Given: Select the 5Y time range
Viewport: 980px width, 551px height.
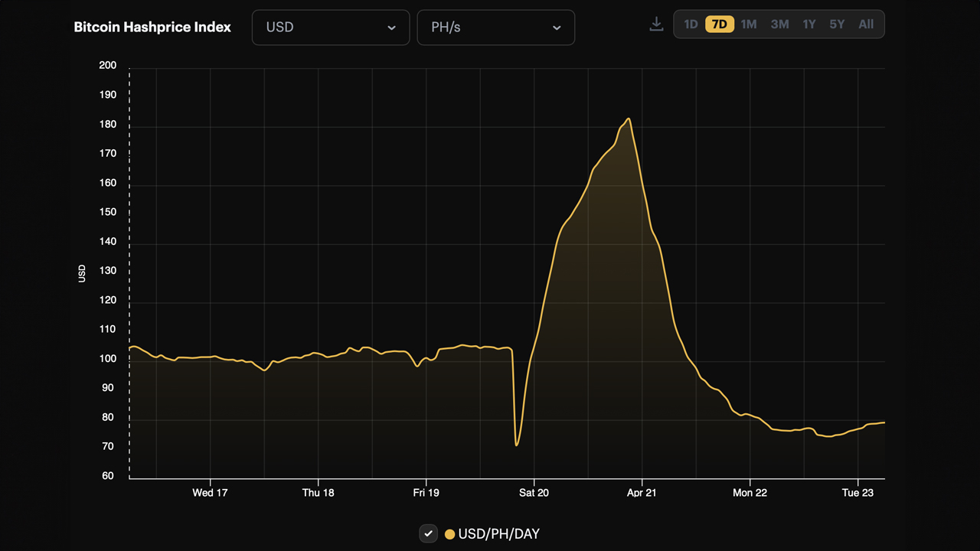Looking at the screenshot, I should 836,24.
